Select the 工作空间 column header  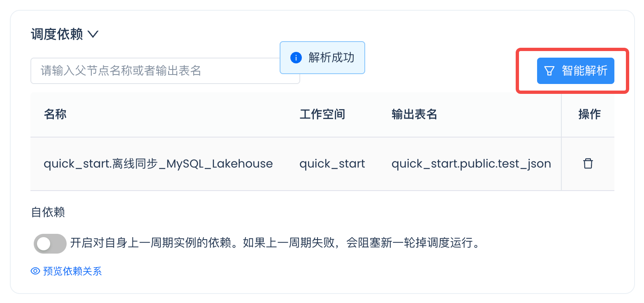pos(322,114)
